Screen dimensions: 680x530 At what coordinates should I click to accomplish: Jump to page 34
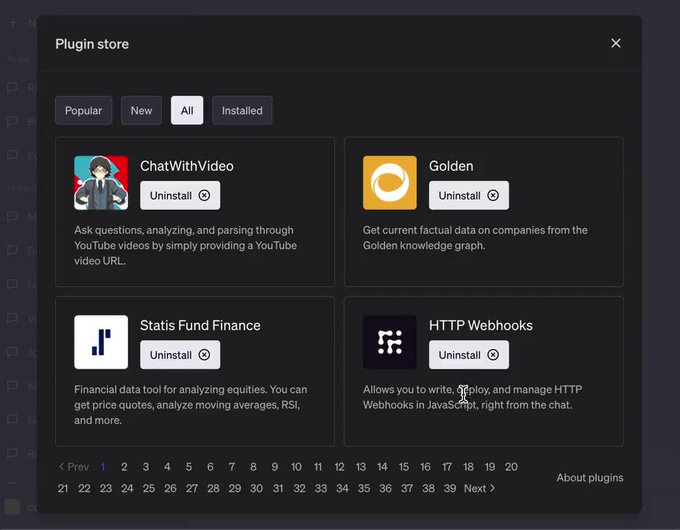coord(342,488)
